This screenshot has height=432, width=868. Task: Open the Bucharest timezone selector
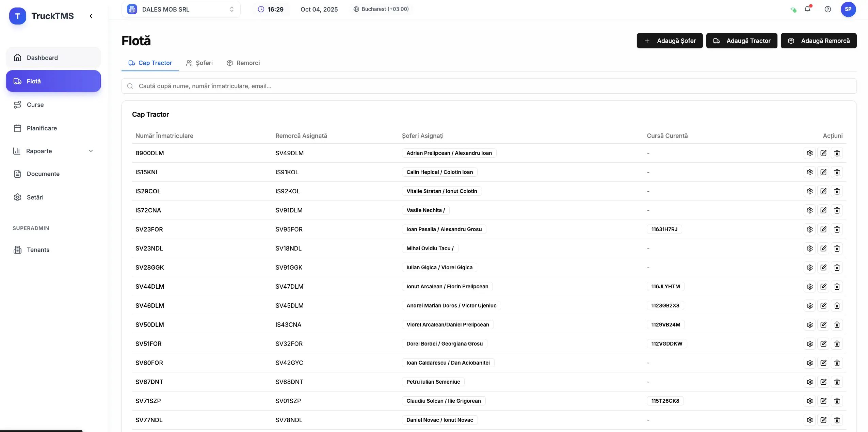tap(381, 9)
